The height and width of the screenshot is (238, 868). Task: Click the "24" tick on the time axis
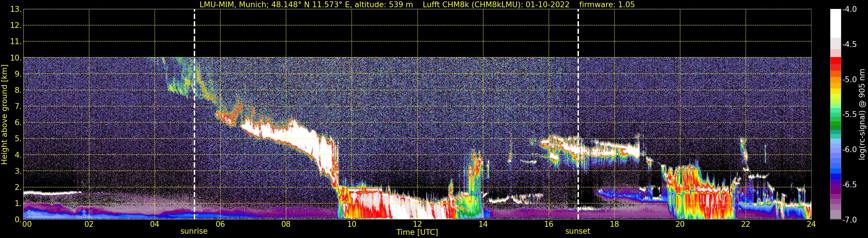click(811, 224)
